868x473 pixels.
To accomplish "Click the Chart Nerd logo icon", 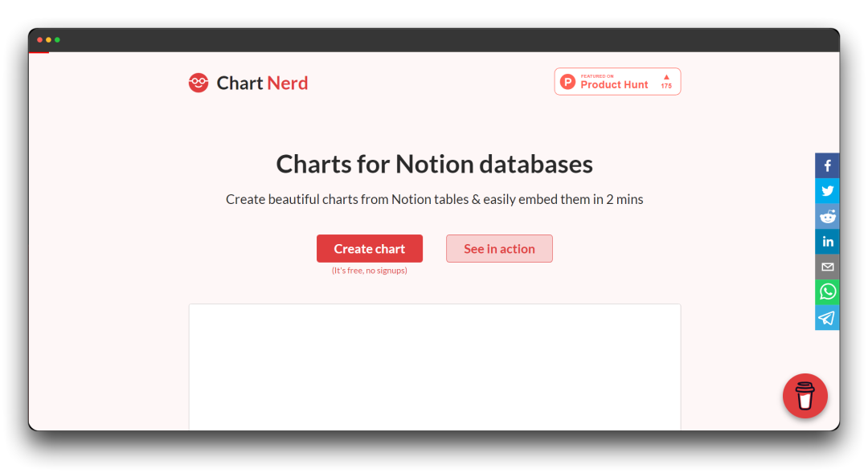I will point(198,81).
